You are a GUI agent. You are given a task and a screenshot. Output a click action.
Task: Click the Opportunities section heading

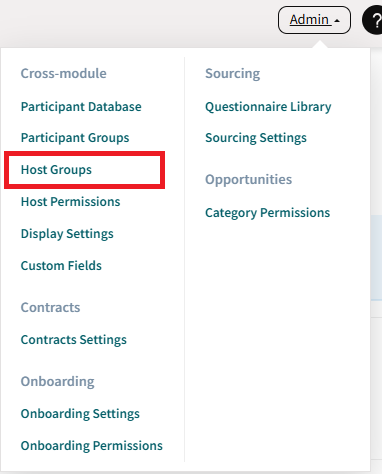[249, 180]
